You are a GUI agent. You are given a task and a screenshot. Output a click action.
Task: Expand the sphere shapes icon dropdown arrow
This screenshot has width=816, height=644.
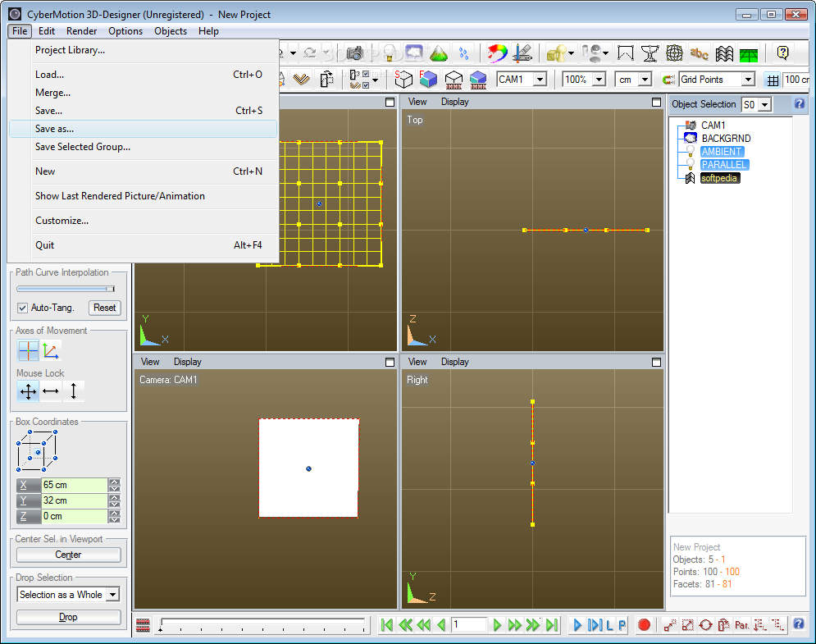click(605, 53)
